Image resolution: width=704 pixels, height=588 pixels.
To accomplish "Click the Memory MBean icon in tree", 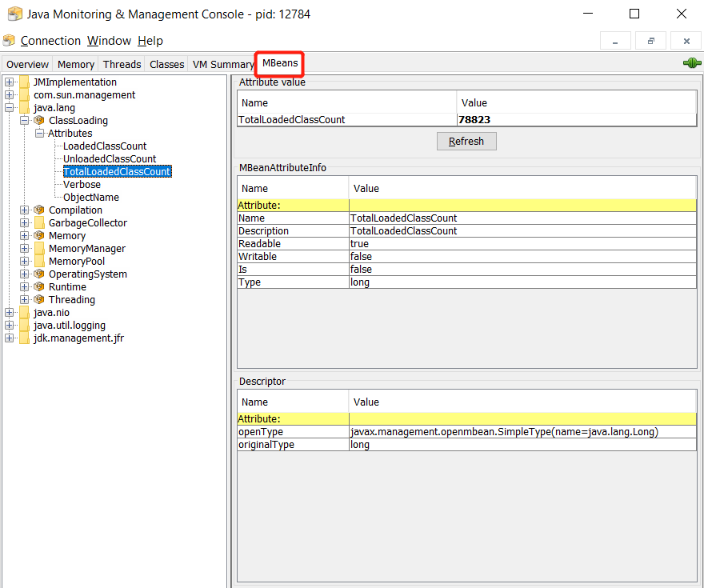I will coord(39,236).
